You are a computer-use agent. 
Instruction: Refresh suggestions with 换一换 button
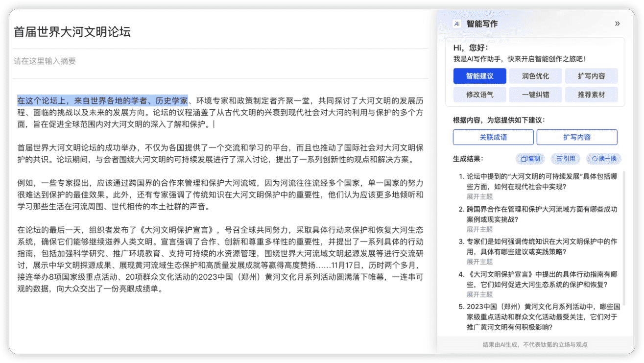603,159
